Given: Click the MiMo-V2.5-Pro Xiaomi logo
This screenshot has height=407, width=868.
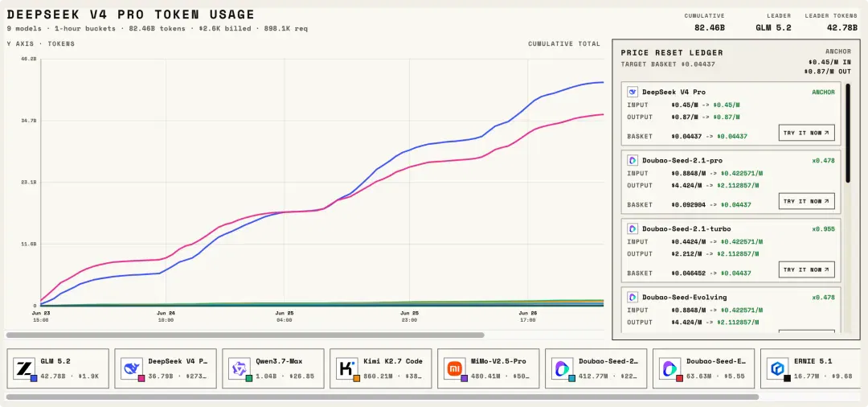Looking at the screenshot, I should 454,368.
